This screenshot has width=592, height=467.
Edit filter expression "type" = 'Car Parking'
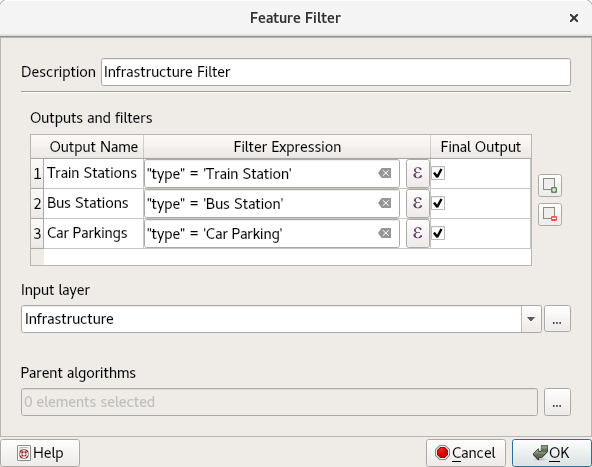[x=271, y=233]
